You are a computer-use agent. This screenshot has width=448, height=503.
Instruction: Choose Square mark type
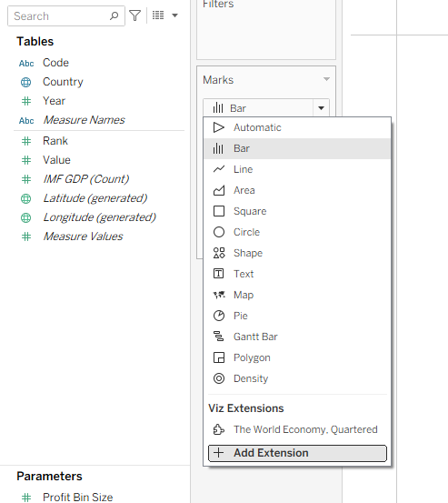pos(297,211)
